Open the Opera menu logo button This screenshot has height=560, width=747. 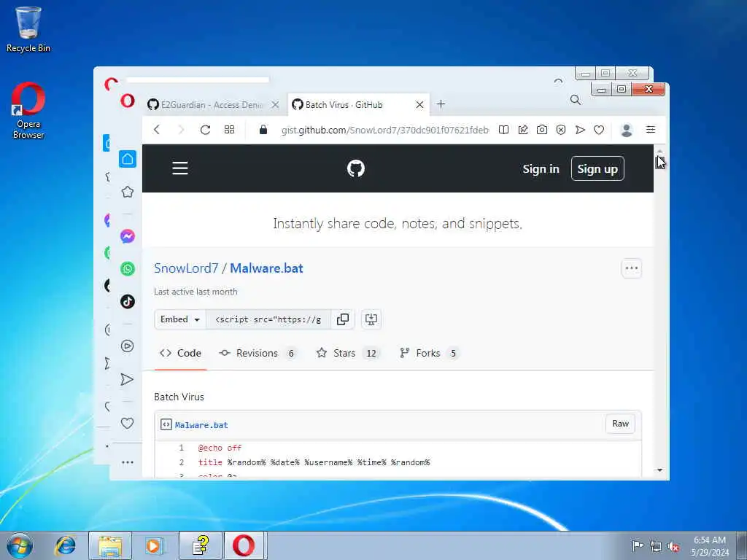(127, 101)
